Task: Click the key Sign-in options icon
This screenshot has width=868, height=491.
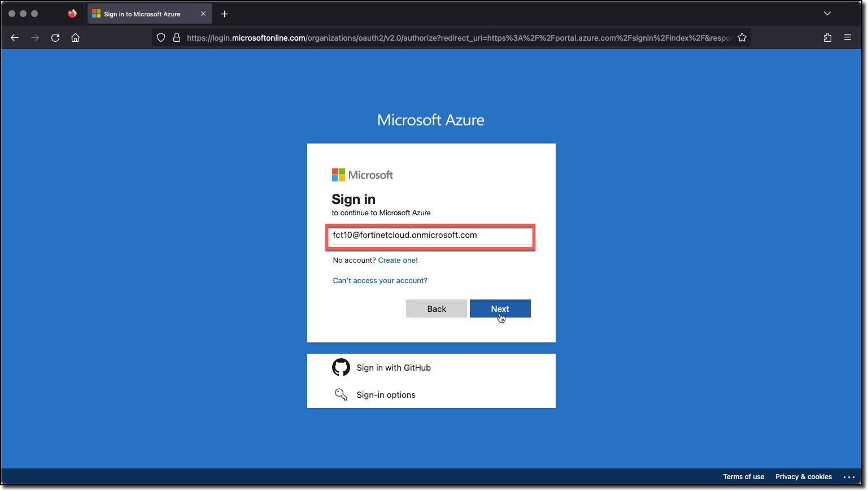Action: 341,394
